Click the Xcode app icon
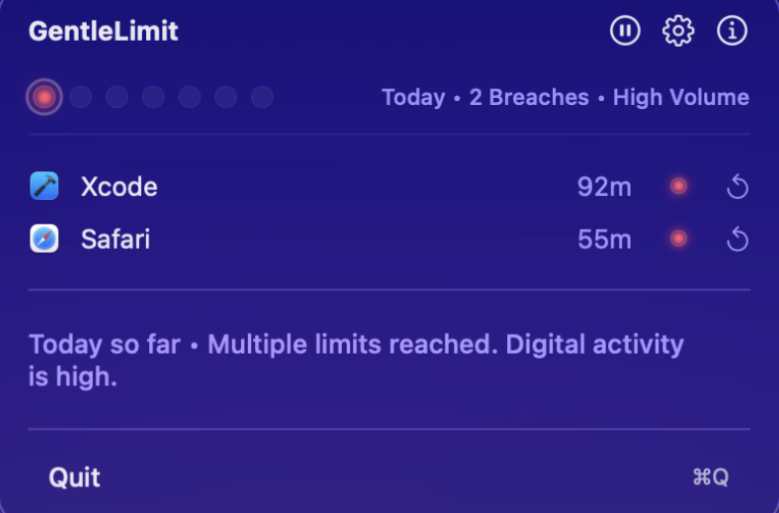The image size is (779, 513). click(44, 186)
